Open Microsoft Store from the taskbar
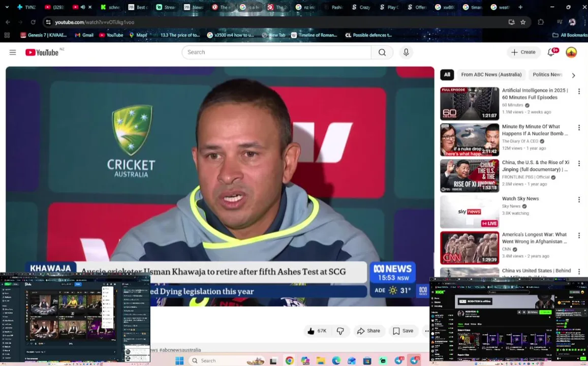The image size is (588, 366). (x=367, y=361)
